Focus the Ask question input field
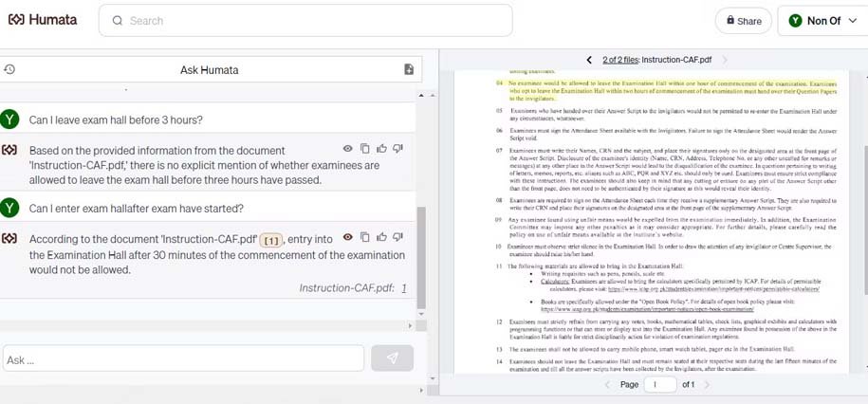 coord(183,358)
